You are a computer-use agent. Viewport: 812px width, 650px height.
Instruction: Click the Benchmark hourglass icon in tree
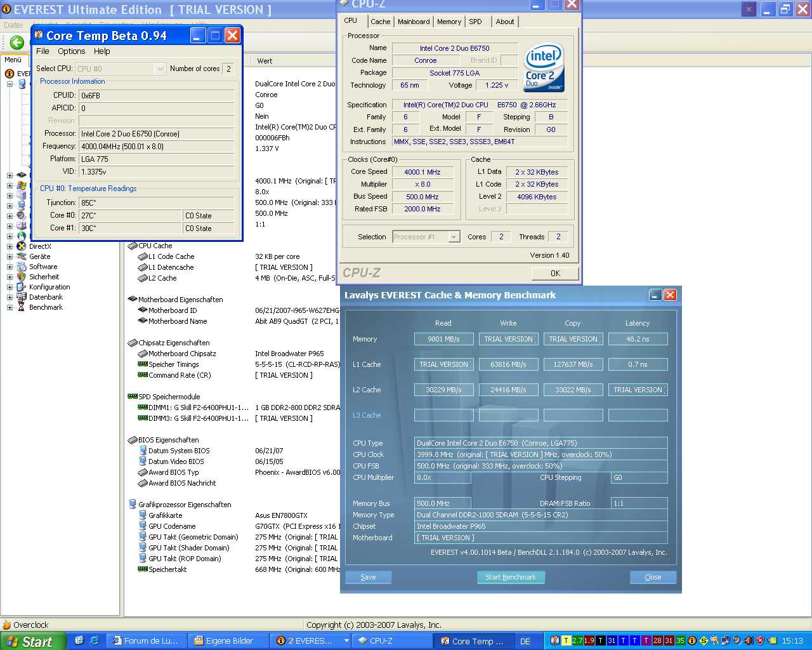(22, 307)
